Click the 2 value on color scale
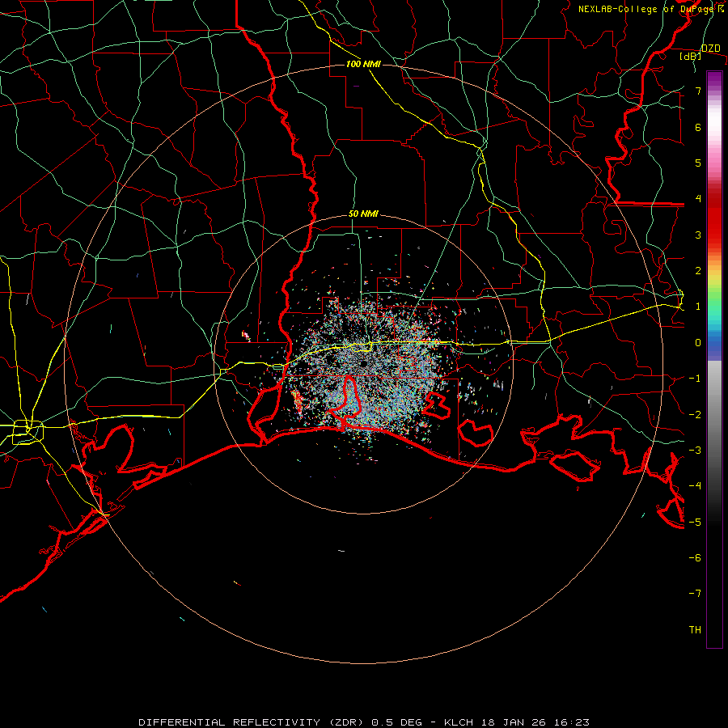This screenshot has width=728, height=728. 698,271
